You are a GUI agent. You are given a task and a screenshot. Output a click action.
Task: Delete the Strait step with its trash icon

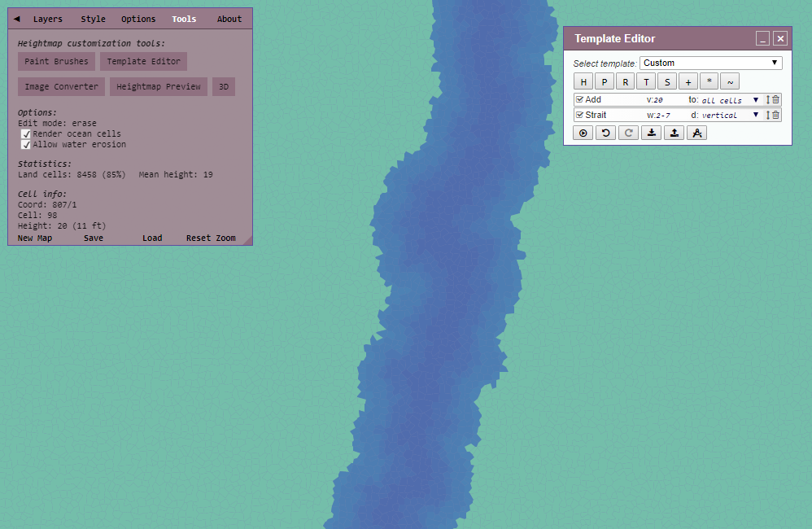click(x=774, y=115)
